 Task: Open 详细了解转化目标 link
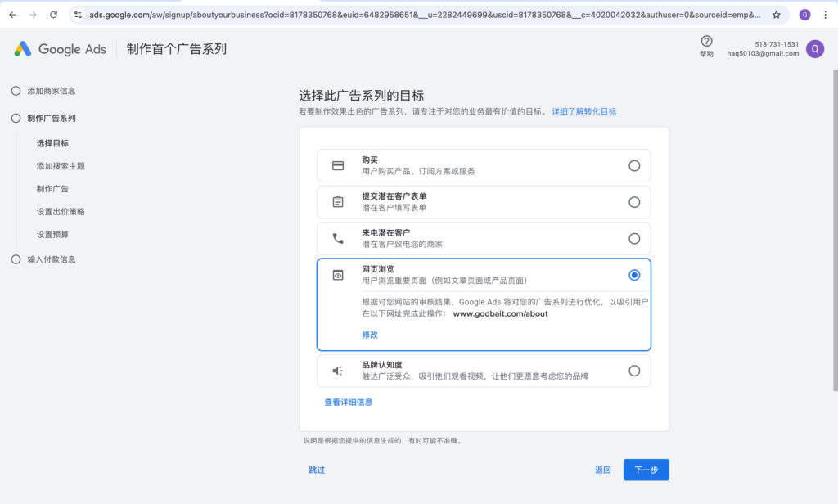pos(583,111)
